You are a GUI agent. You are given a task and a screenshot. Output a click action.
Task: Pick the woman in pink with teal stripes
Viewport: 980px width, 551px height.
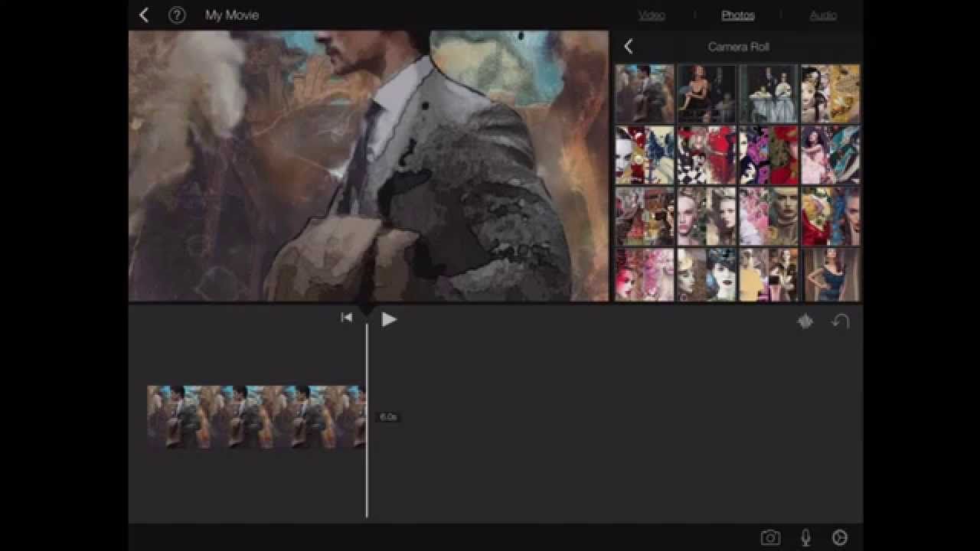point(831,155)
